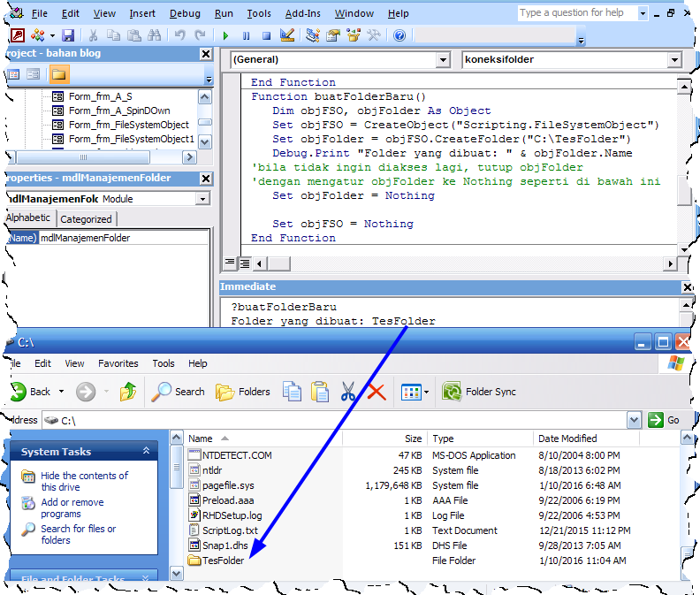
Task: Click Explorer Up folder icon
Action: pos(128,392)
